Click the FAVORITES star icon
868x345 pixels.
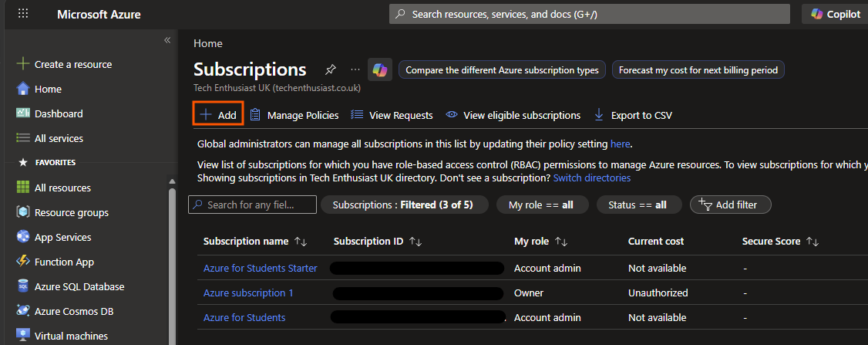(22, 163)
